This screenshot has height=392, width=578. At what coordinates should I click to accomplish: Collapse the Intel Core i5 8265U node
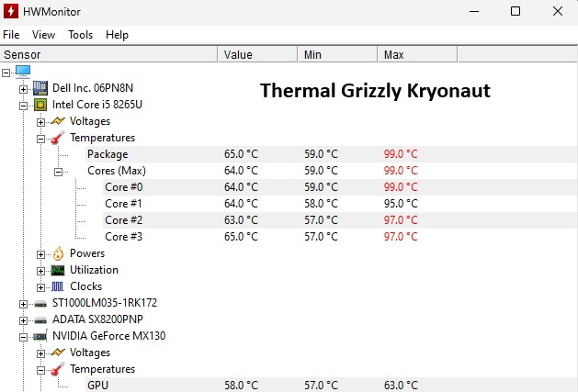(24, 105)
